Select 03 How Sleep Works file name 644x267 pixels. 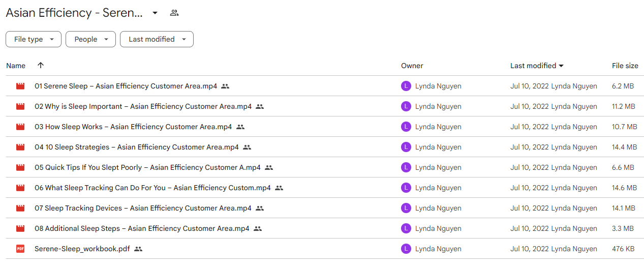133,127
